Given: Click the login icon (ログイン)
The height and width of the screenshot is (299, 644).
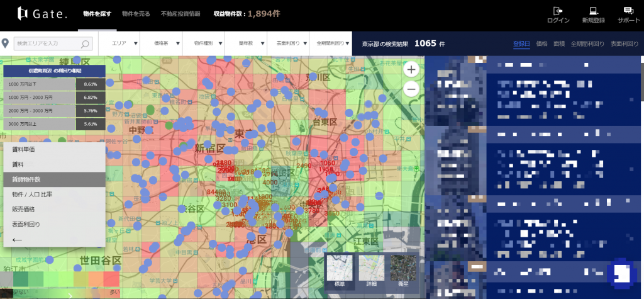Looking at the screenshot, I should click(558, 11).
